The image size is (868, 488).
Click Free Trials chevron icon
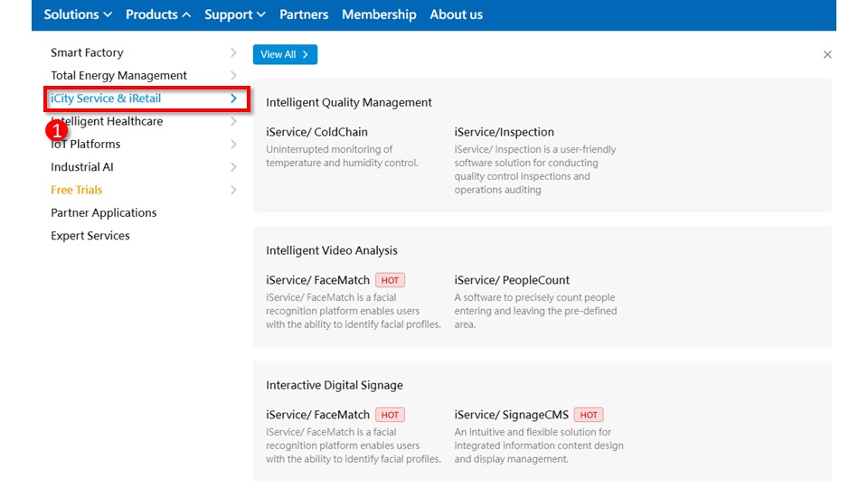pyautogui.click(x=233, y=190)
